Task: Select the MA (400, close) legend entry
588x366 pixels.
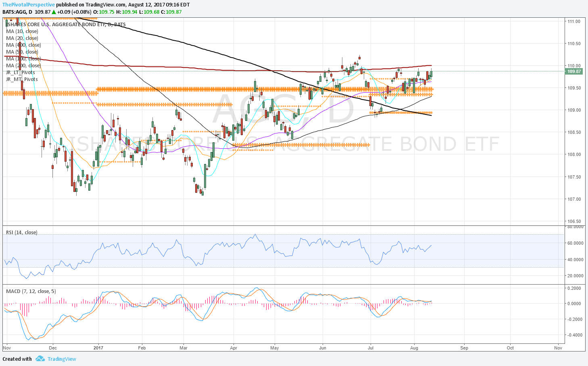Action: point(23,45)
